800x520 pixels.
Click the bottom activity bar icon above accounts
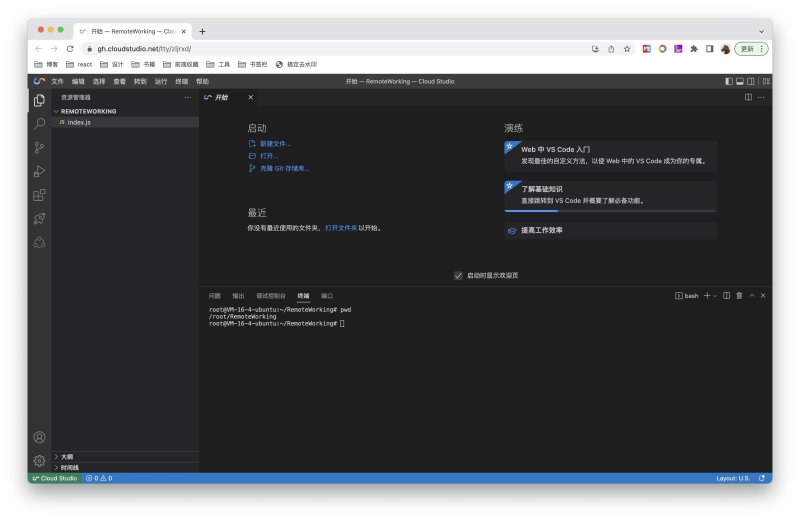(39, 242)
